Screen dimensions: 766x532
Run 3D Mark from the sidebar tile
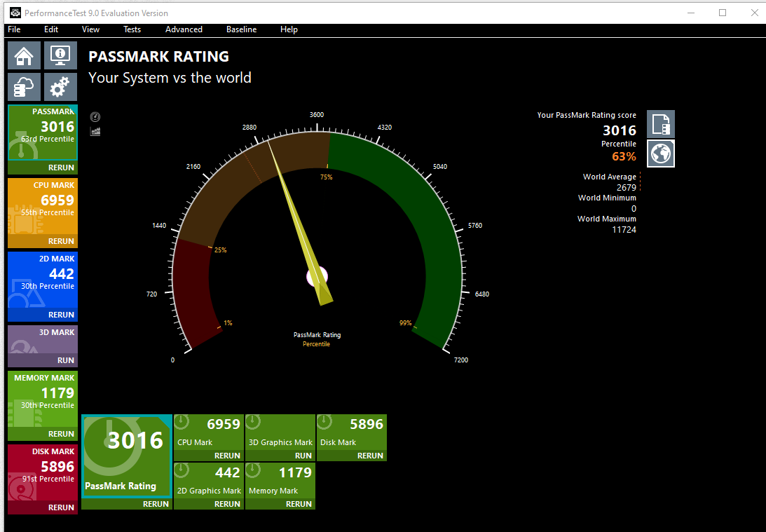[x=43, y=360]
